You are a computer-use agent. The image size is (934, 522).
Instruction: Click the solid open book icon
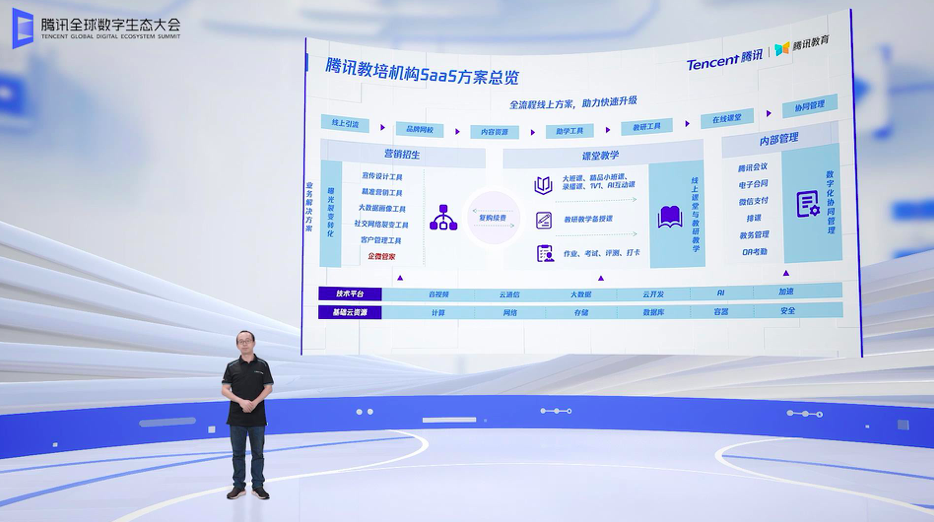tap(669, 217)
